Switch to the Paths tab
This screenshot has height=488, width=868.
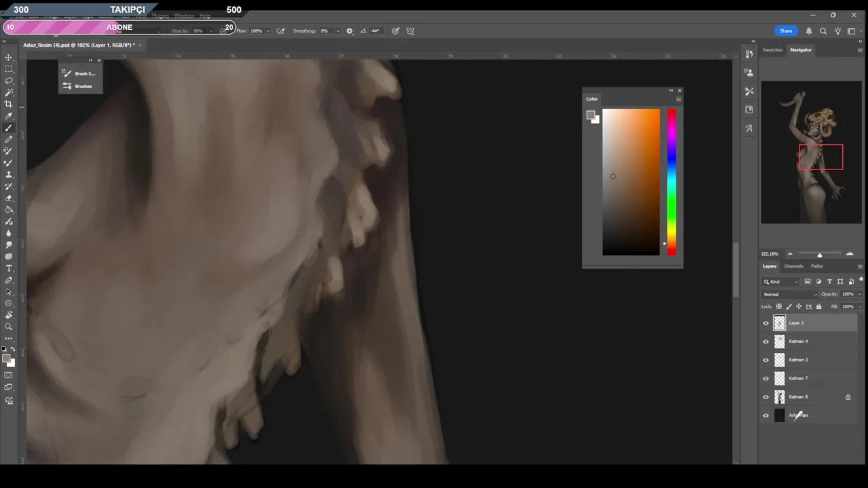[816, 266]
